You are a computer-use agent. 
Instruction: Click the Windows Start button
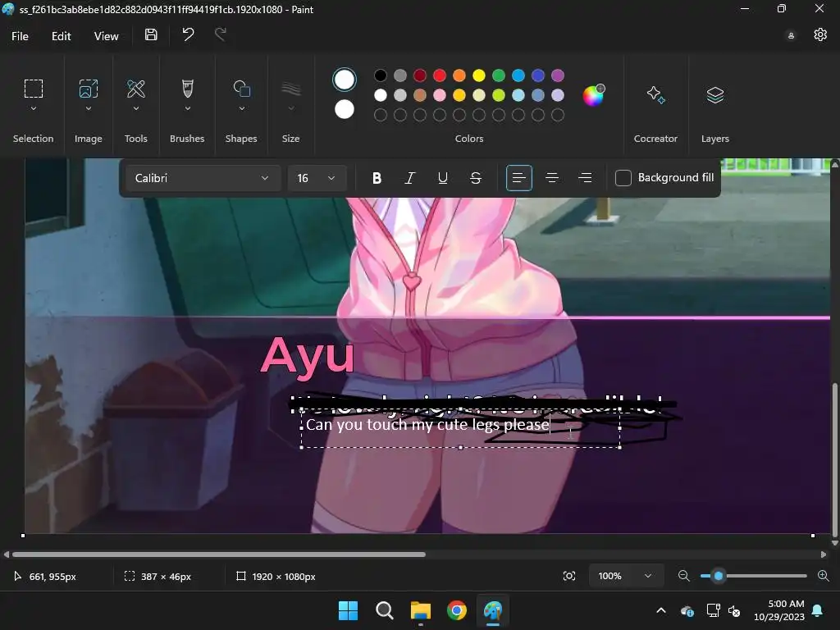[348, 610]
